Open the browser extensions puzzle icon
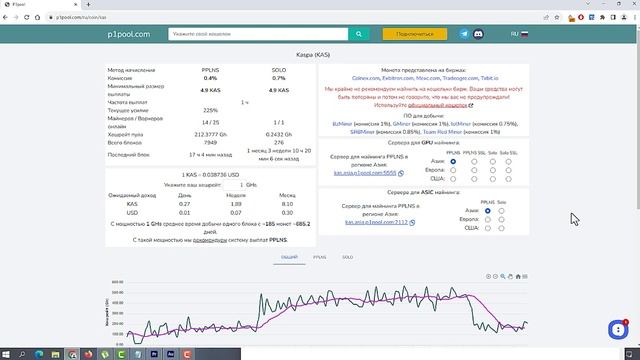640x360 pixels. pyautogui.click(x=602, y=18)
